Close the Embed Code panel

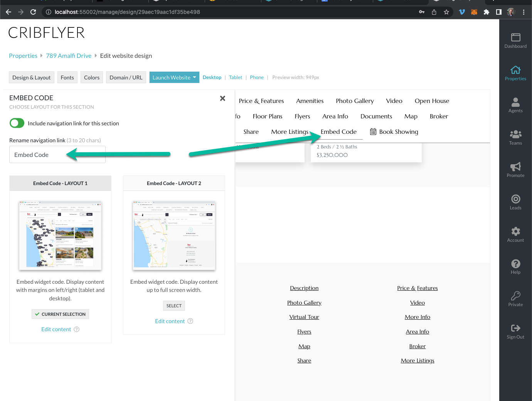point(222,98)
